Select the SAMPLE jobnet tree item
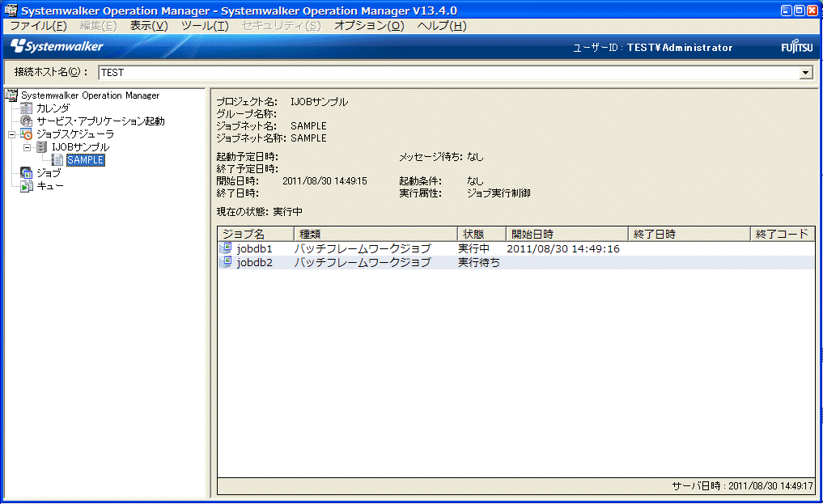Screen dimensions: 823x504 [86, 160]
